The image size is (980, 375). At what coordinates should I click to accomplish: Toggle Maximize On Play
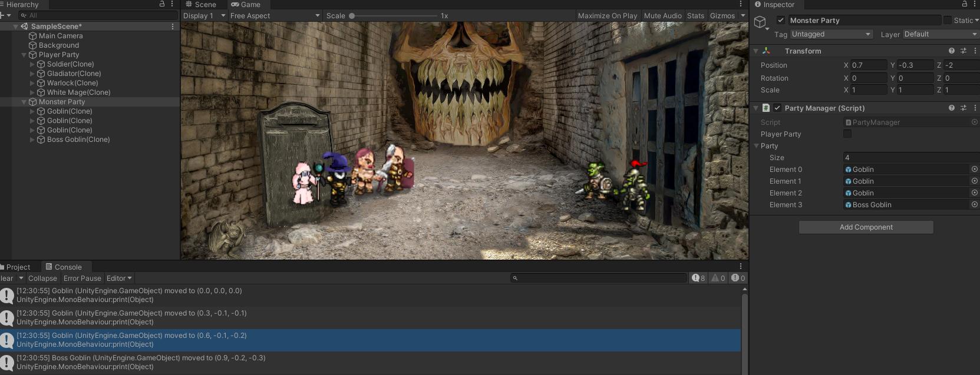coord(608,16)
